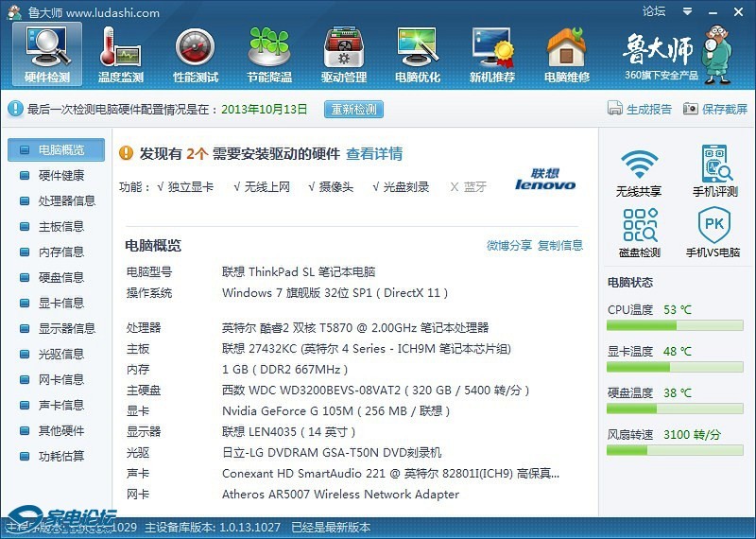
Task: Select the 节能降温 energy saving icon
Action: tap(269, 53)
